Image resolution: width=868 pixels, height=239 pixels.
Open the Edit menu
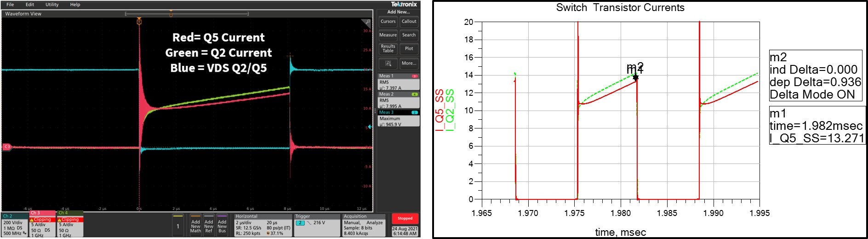pyautogui.click(x=30, y=5)
